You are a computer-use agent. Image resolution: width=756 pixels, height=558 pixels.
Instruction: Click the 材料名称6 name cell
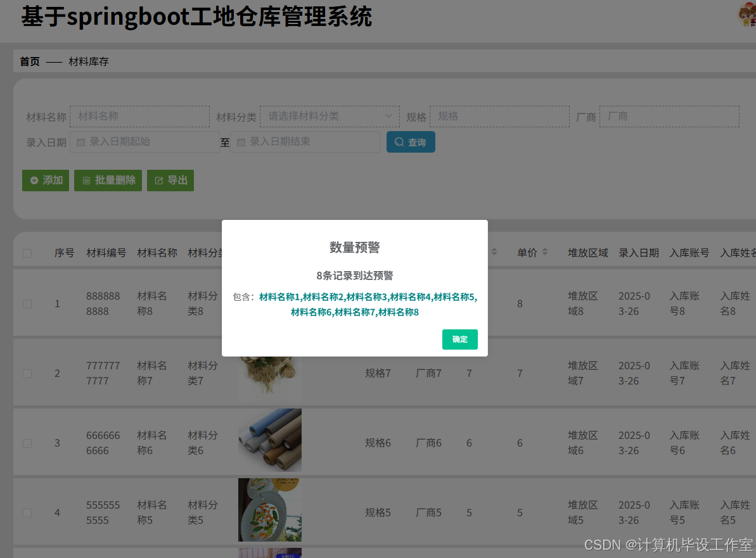[x=152, y=443]
